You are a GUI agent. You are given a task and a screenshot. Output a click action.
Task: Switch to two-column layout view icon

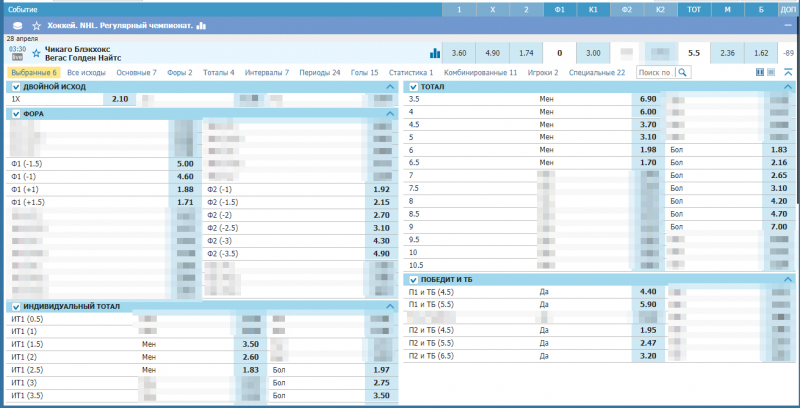point(760,73)
